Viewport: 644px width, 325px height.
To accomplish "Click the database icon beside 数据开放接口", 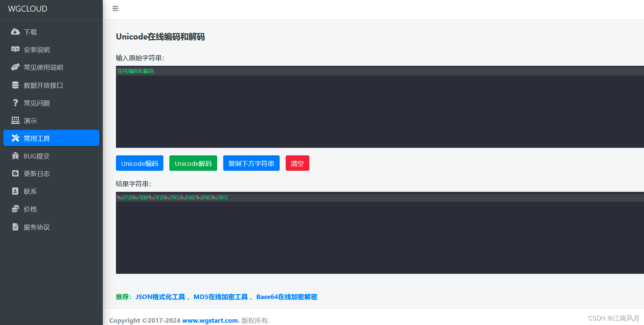I will (15, 85).
